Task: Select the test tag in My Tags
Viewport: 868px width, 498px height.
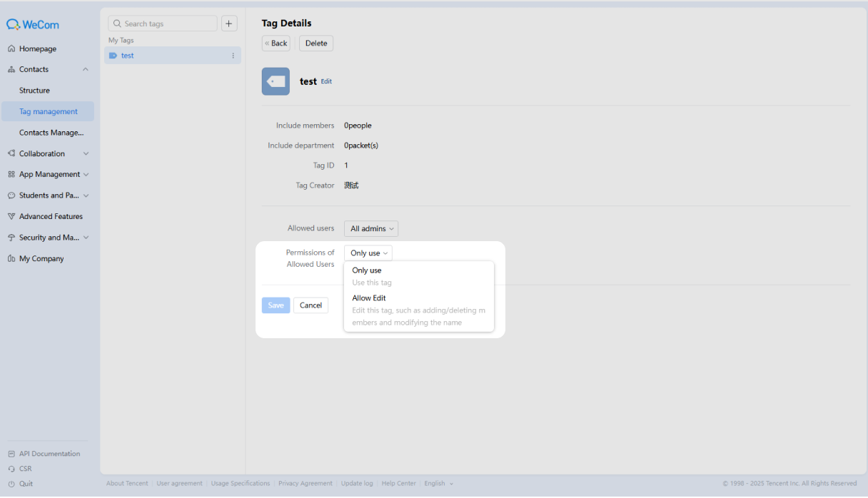Action: (172, 56)
